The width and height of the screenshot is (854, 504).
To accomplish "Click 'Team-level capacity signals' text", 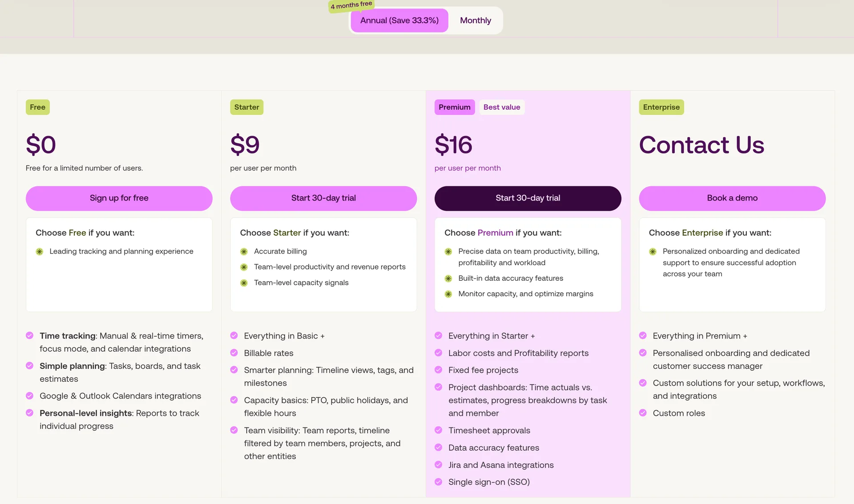I will tap(301, 283).
